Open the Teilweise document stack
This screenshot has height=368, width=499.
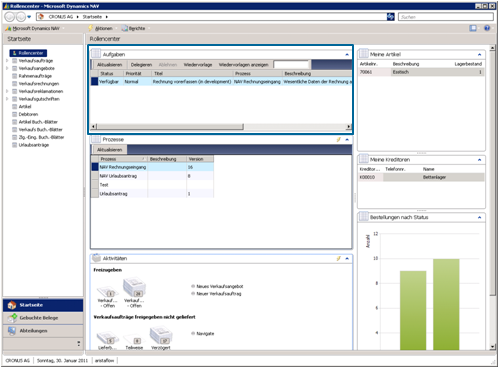134,340
